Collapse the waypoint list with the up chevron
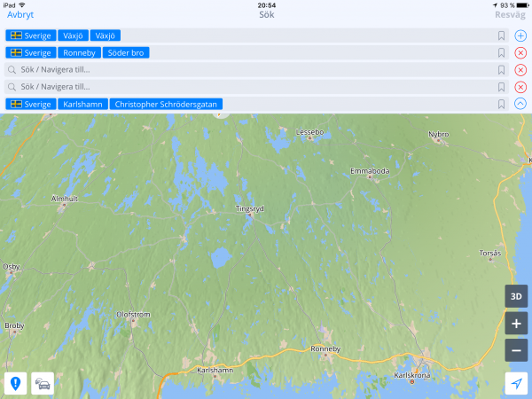The width and height of the screenshot is (532, 399). point(520,104)
